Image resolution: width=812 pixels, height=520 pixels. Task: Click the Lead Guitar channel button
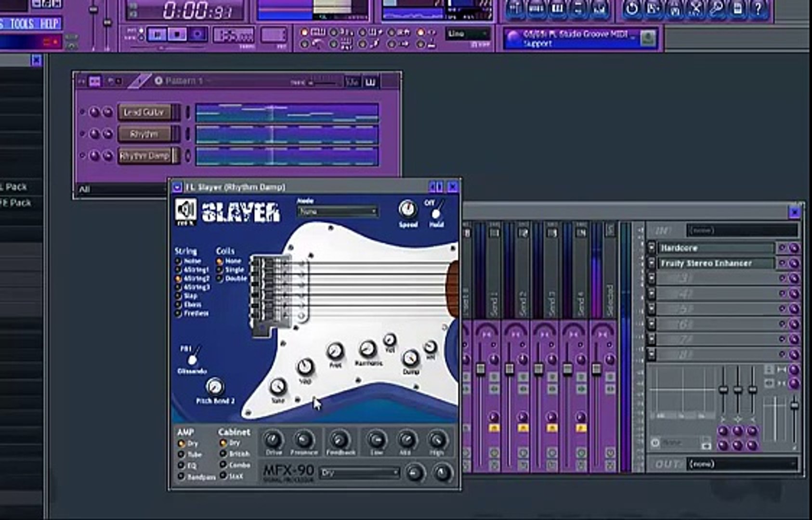[144, 112]
